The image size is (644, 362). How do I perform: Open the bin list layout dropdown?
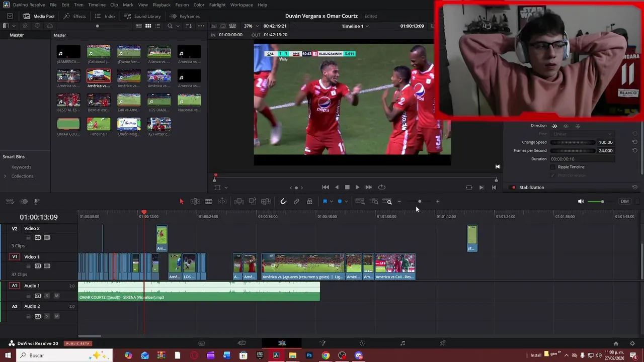tap(13, 26)
